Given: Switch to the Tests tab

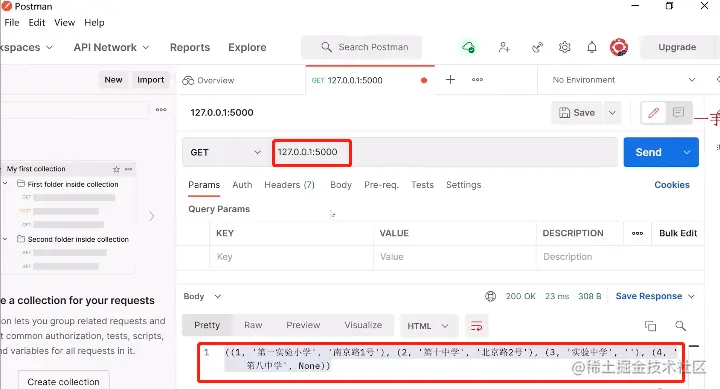Looking at the screenshot, I should (422, 185).
